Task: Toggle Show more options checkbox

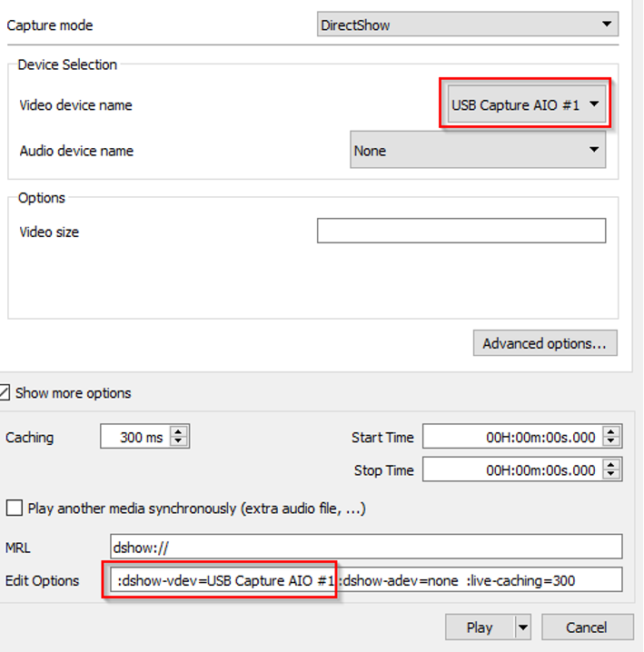Action: (5, 393)
